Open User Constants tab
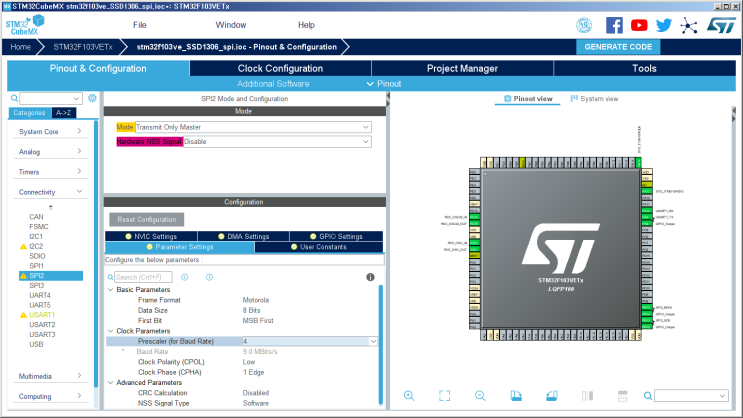743x418 pixels. 319,247
